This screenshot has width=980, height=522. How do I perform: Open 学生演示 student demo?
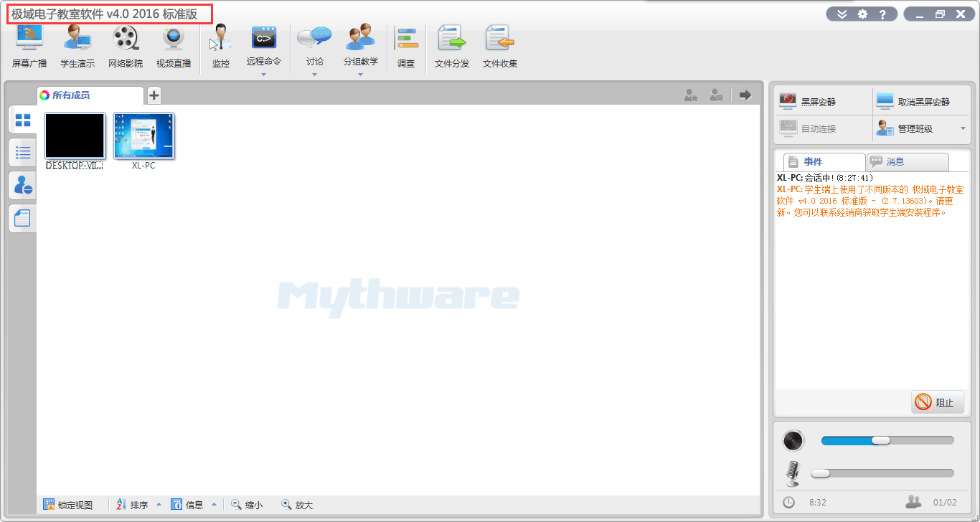(x=77, y=46)
